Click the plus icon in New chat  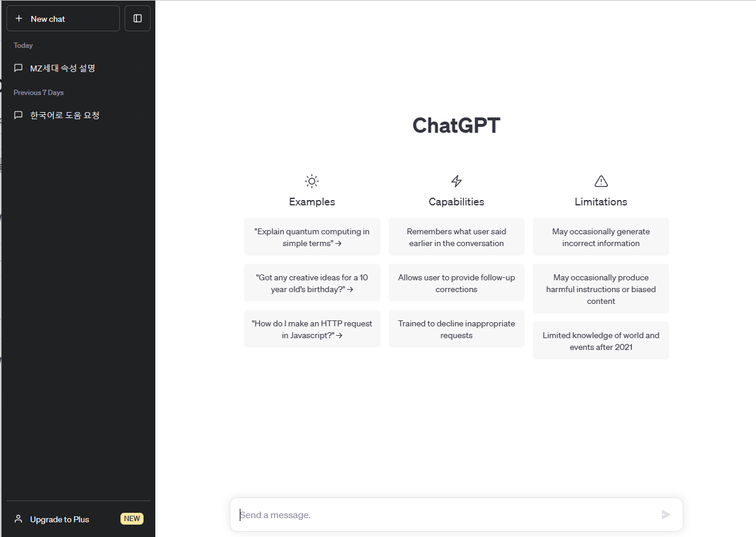[19, 19]
